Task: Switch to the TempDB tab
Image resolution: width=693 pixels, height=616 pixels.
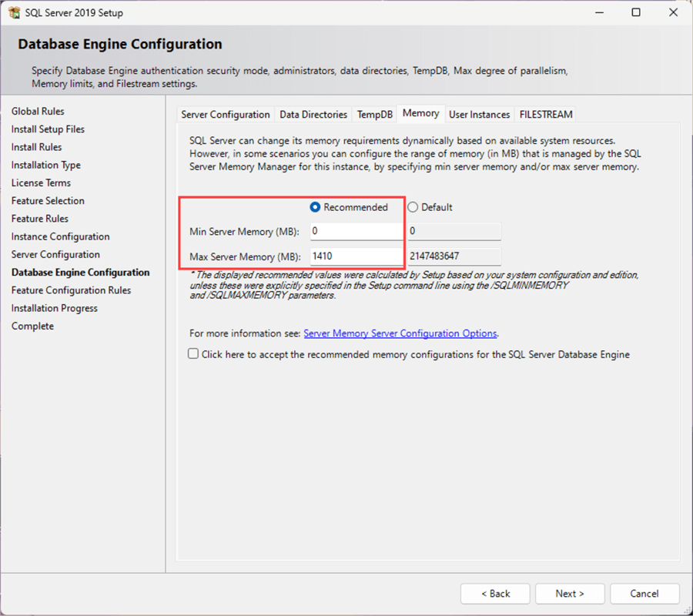Action: point(375,115)
